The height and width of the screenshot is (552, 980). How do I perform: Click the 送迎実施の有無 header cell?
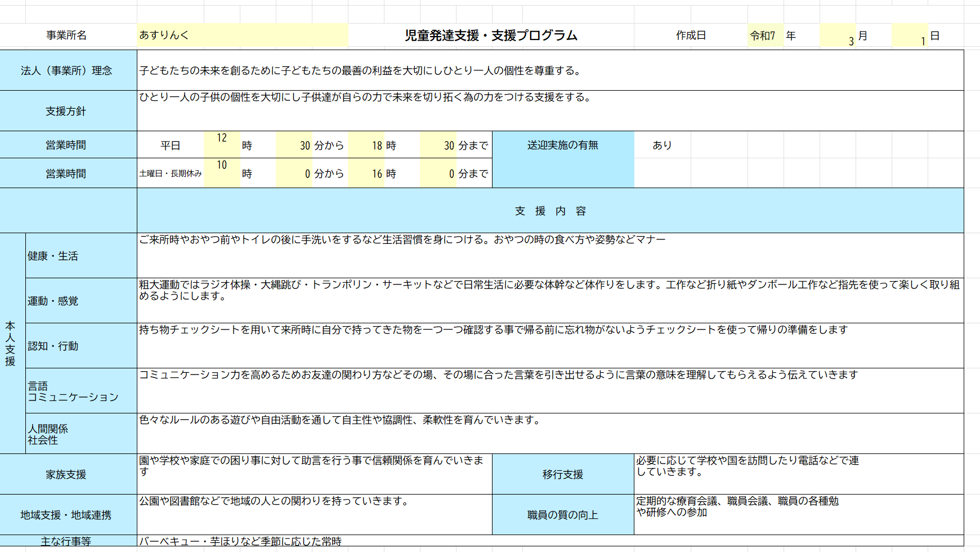(x=562, y=145)
